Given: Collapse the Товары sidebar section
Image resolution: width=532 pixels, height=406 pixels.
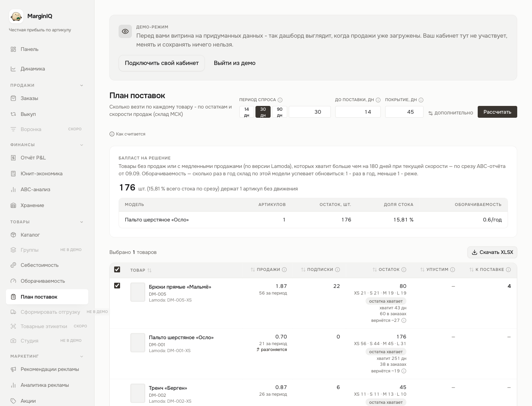Looking at the screenshot, I should coord(82,222).
